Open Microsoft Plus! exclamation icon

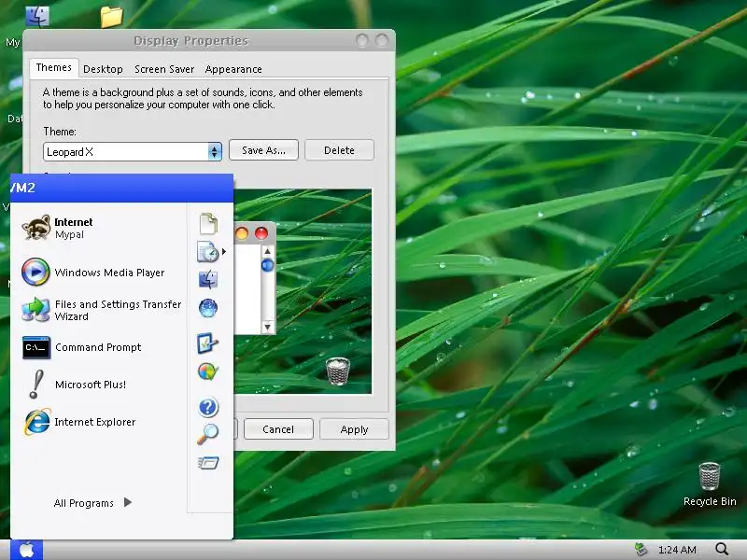coord(36,385)
